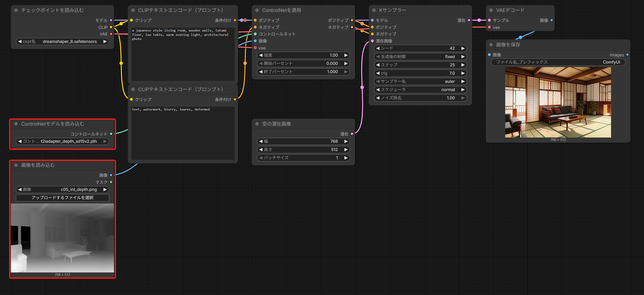Collapse the Kサンプラー node using its title dot
The height and width of the screenshot is (295, 644).
coord(374,10)
